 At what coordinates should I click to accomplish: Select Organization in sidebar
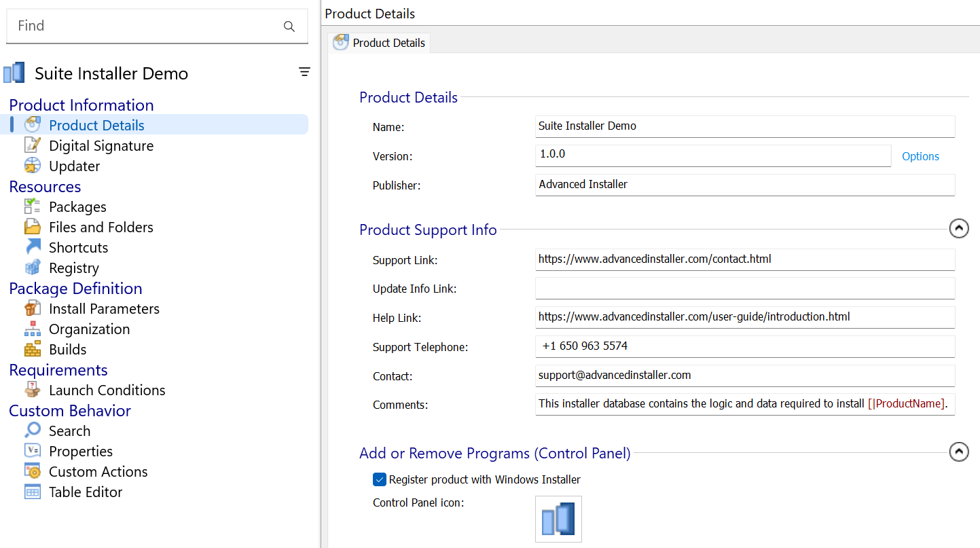[x=90, y=329]
